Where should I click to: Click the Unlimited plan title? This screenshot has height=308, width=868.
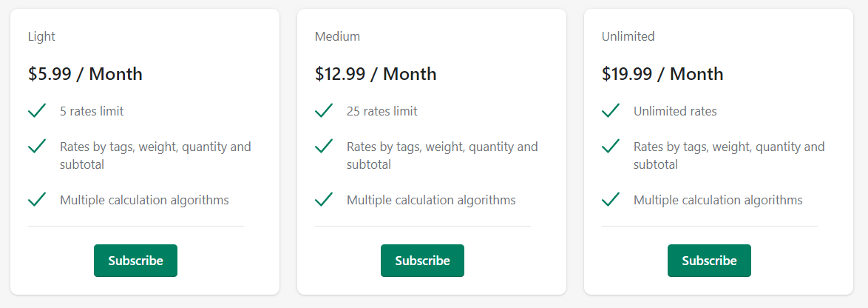click(x=628, y=36)
